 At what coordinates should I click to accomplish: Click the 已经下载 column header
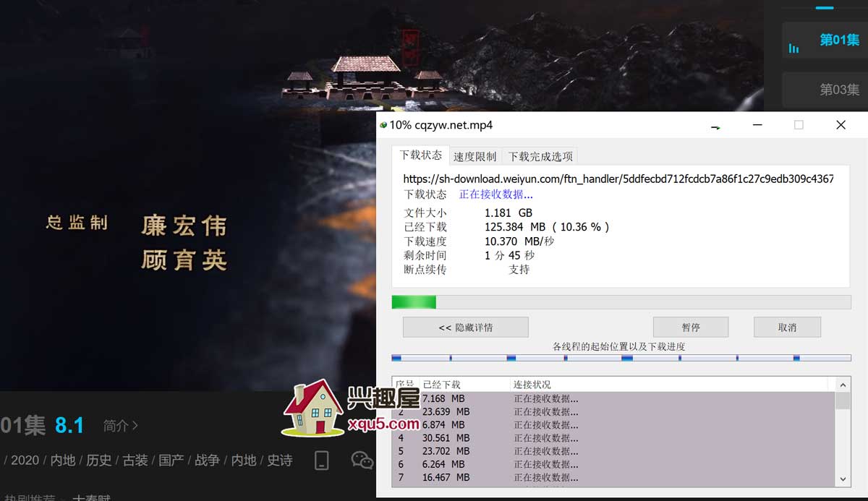coord(464,385)
